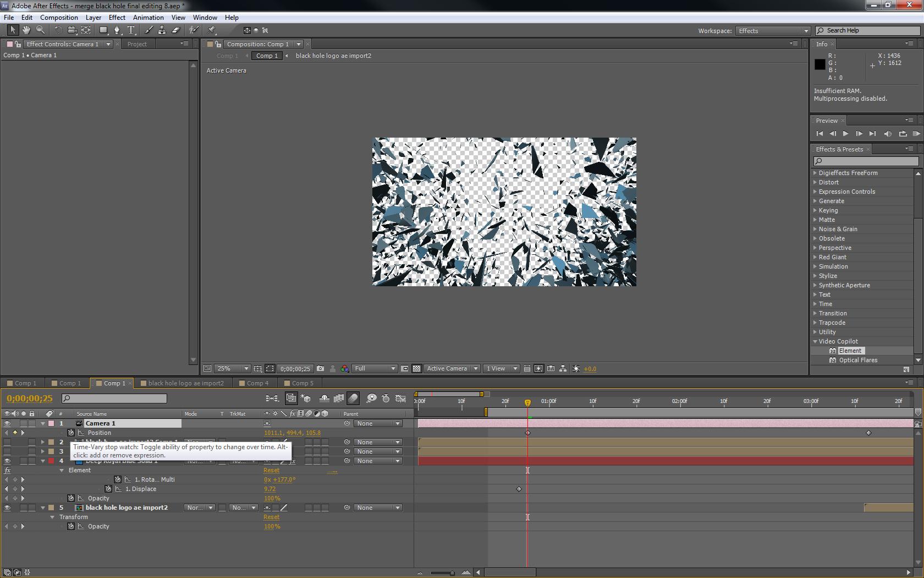Toggle Draft 3D in timeline
This screenshot has height=578, width=924.
click(x=306, y=398)
